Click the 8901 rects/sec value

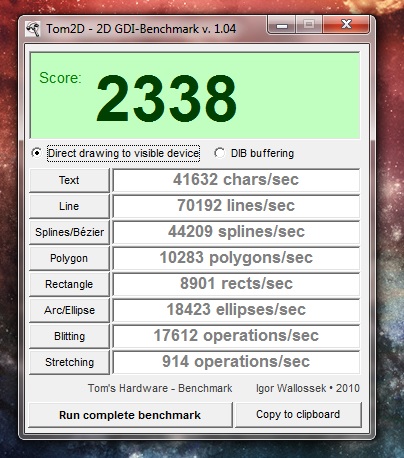236,284
